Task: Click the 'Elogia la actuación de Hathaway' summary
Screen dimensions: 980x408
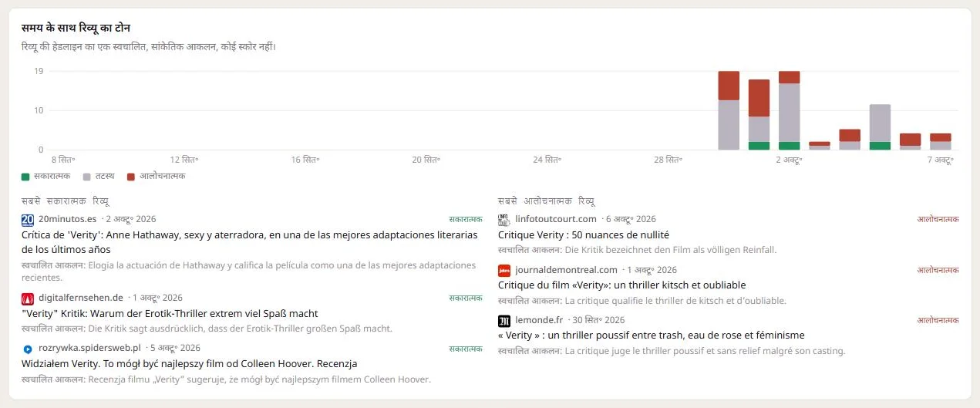Action: [249, 271]
